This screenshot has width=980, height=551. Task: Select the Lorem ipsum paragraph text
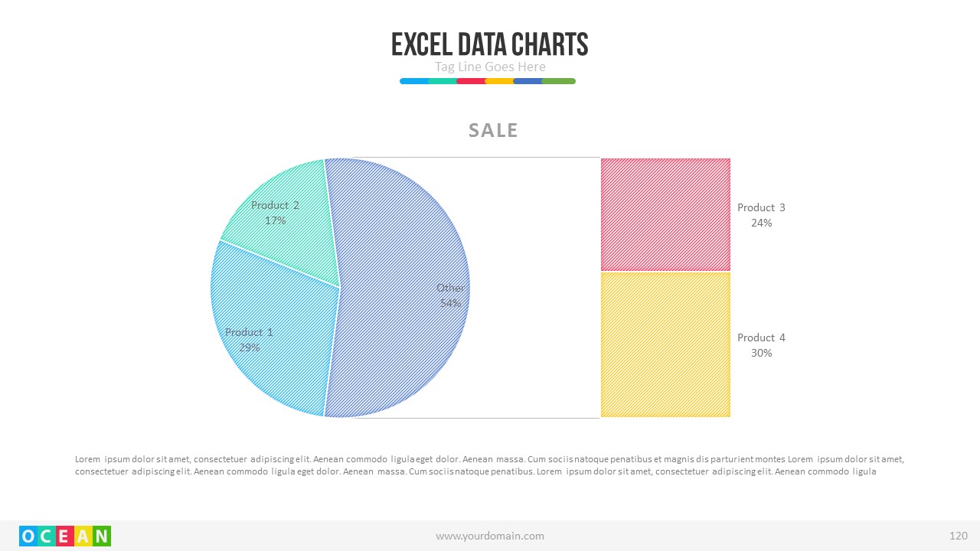click(490, 465)
